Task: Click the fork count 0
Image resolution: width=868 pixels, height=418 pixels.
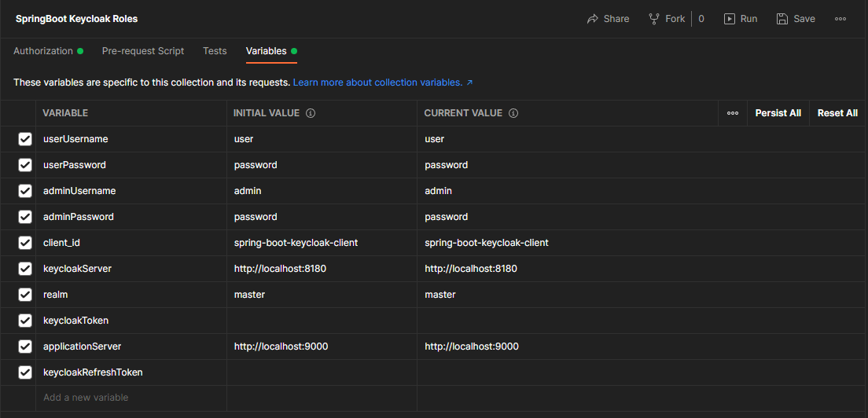Action: click(x=701, y=19)
